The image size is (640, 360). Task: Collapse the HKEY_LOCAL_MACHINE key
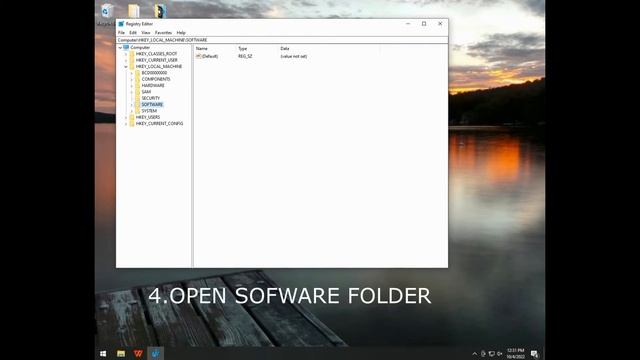pyautogui.click(x=126, y=67)
